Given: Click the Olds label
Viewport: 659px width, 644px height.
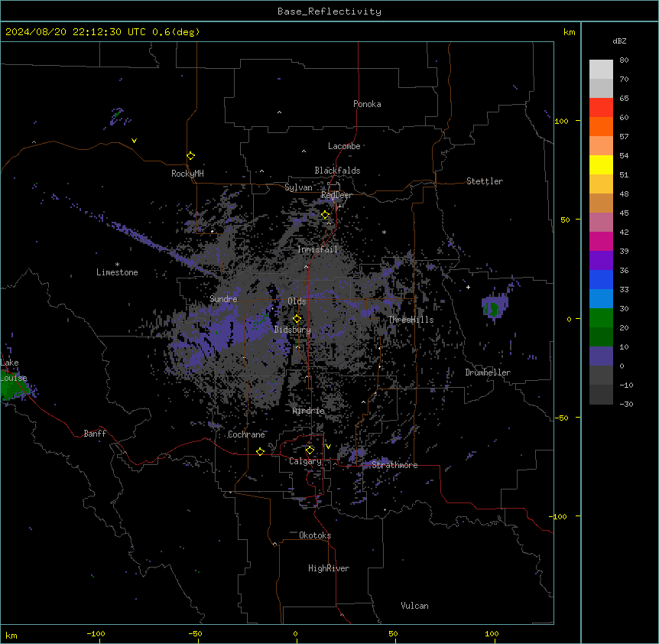Looking at the screenshot, I should [297, 301].
